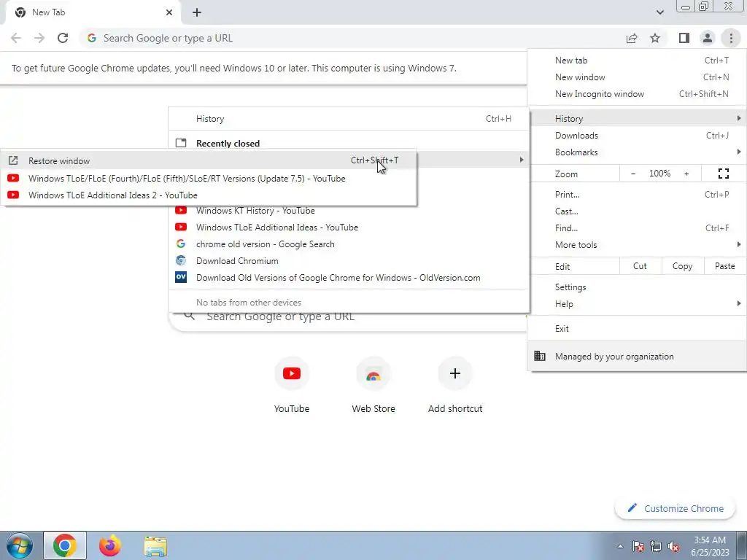Viewport: 747px width, 560px height.
Task: Close the New Tab tab
Action: click(169, 12)
